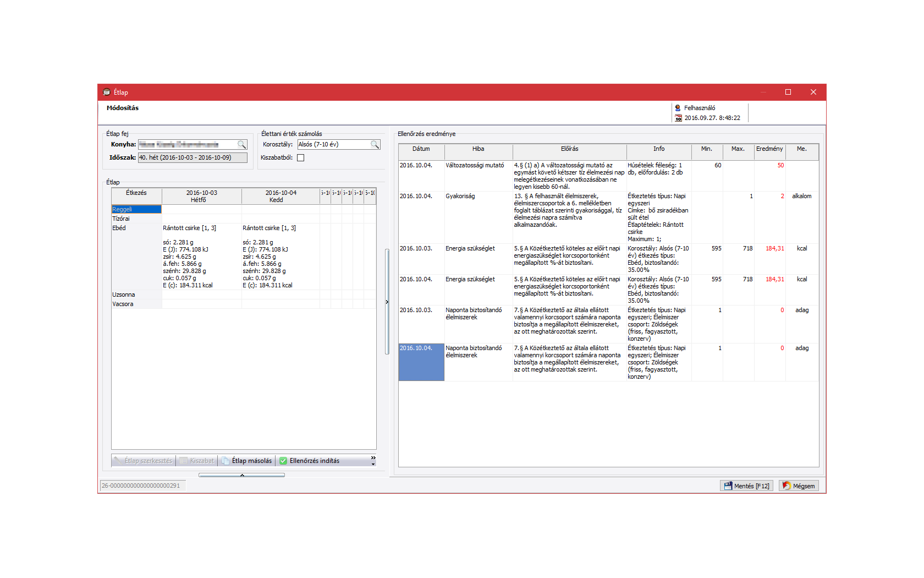Click the Gyakoriság error row
924x578 pixels.
(x=460, y=197)
